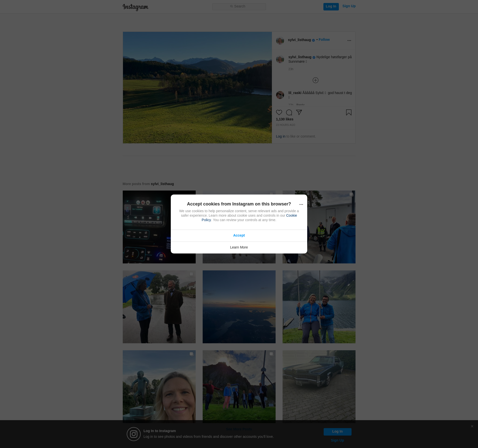Load more comments with the plus circle

pos(315,80)
